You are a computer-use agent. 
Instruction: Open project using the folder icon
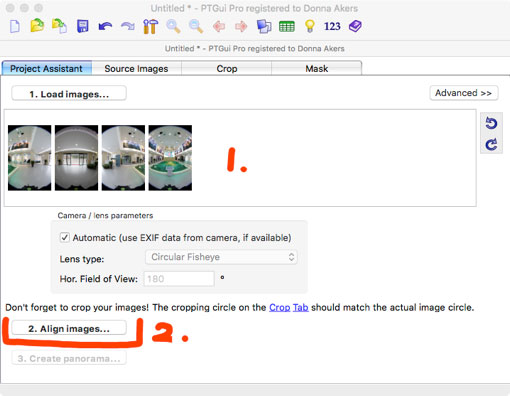[37, 26]
